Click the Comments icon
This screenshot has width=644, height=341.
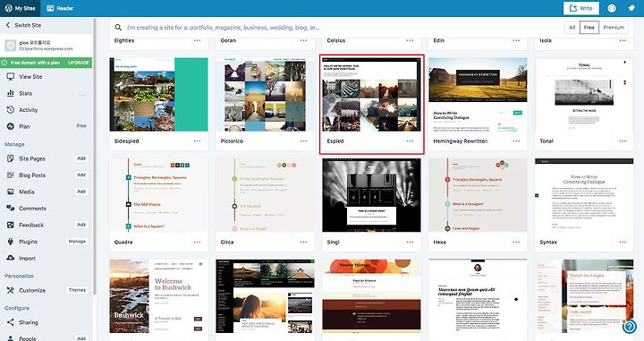[10, 208]
